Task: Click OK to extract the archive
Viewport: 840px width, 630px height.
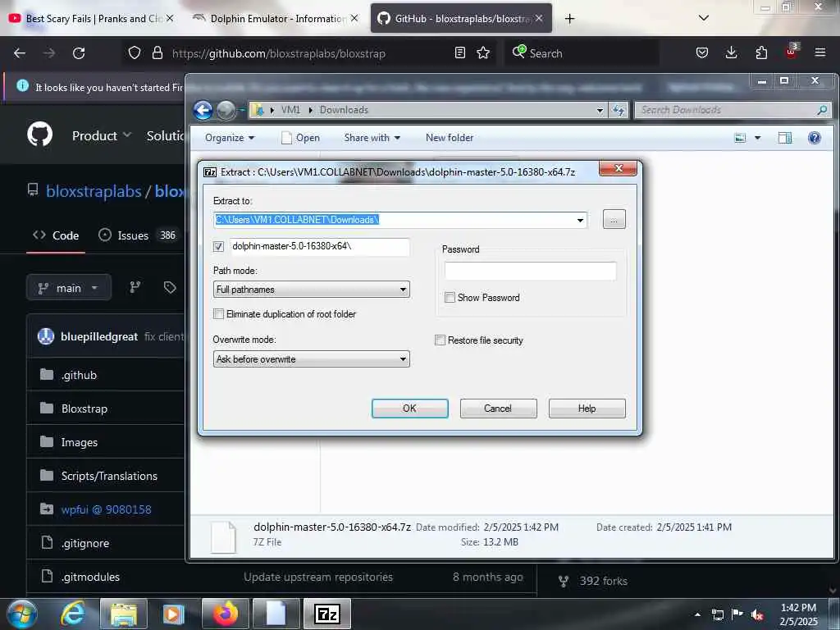Action: pos(410,409)
